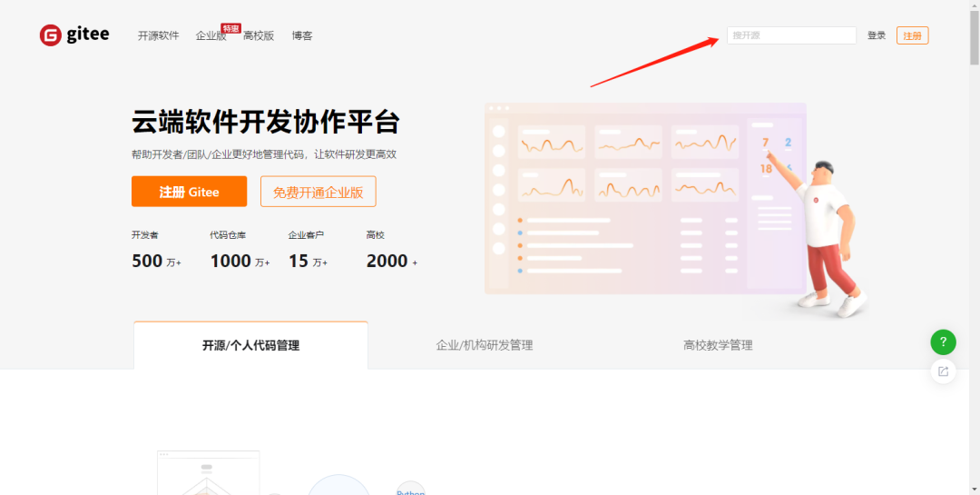Click the 15 万+ enterprise customers figure
The image size is (980, 495).
[x=309, y=261]
